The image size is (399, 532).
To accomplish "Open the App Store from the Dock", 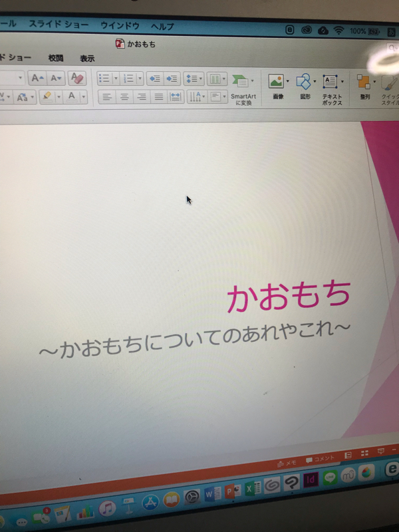I will [x=150, y=503].
